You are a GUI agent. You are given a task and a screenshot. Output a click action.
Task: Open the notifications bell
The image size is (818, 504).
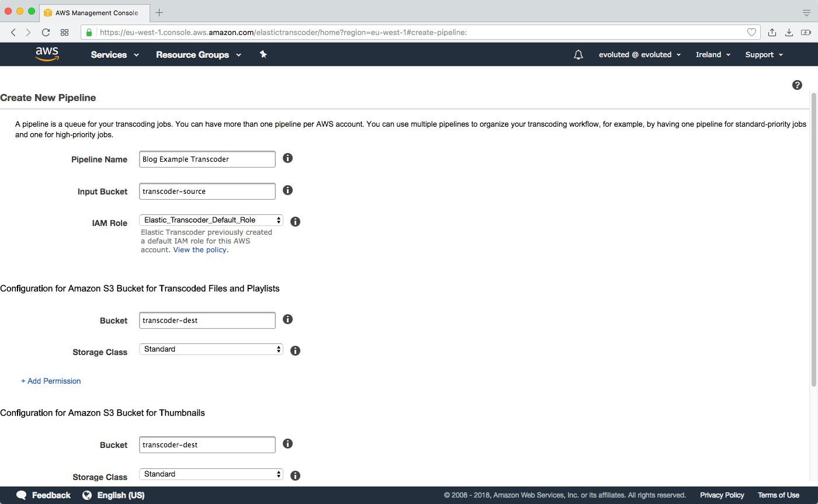(578, 55)
